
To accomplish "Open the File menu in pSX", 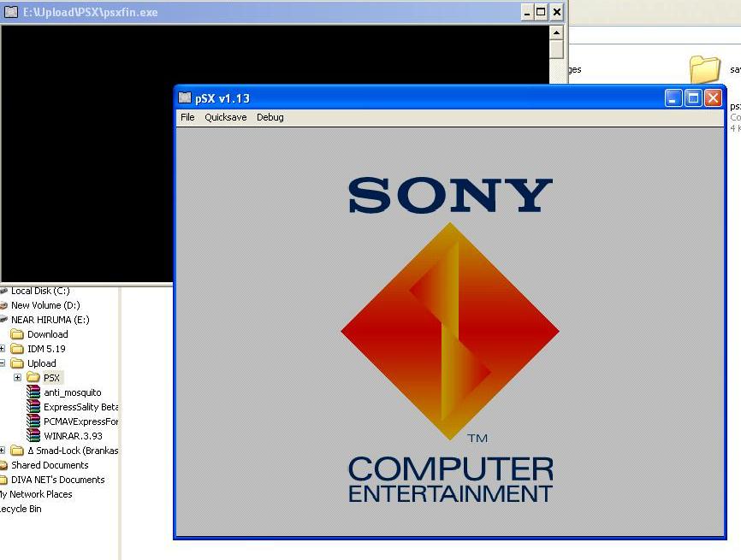I will pos(187,117).
